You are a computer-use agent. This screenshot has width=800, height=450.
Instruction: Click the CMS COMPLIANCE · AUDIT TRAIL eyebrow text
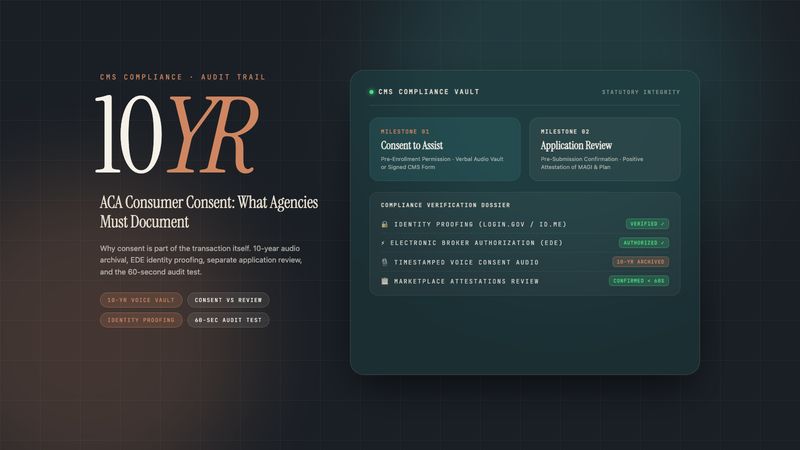pyautogui.click(x=183, y=77)
